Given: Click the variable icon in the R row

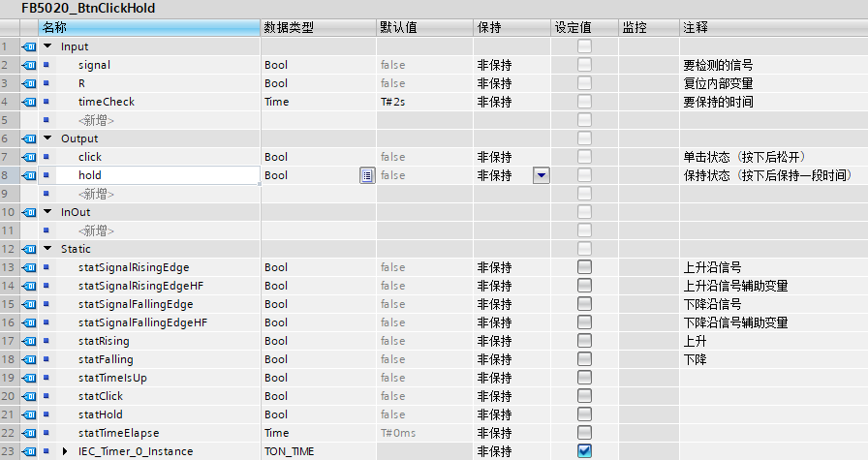Looking at the screenshot, I should [29, 83].
